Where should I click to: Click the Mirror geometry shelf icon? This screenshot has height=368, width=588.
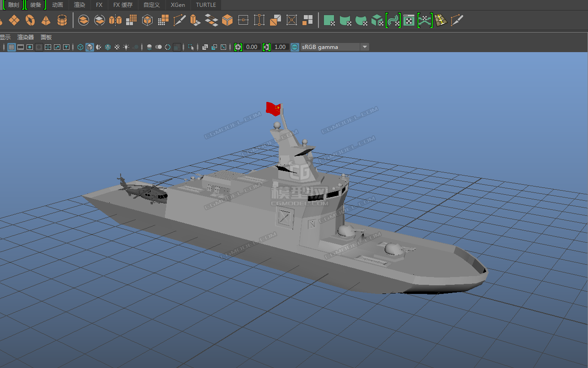(116, 20)
